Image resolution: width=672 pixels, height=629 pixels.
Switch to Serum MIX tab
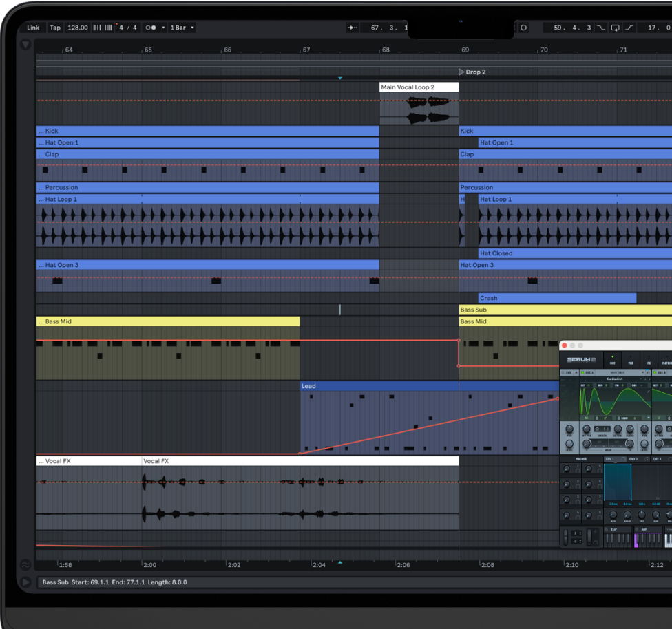[630, 361]
